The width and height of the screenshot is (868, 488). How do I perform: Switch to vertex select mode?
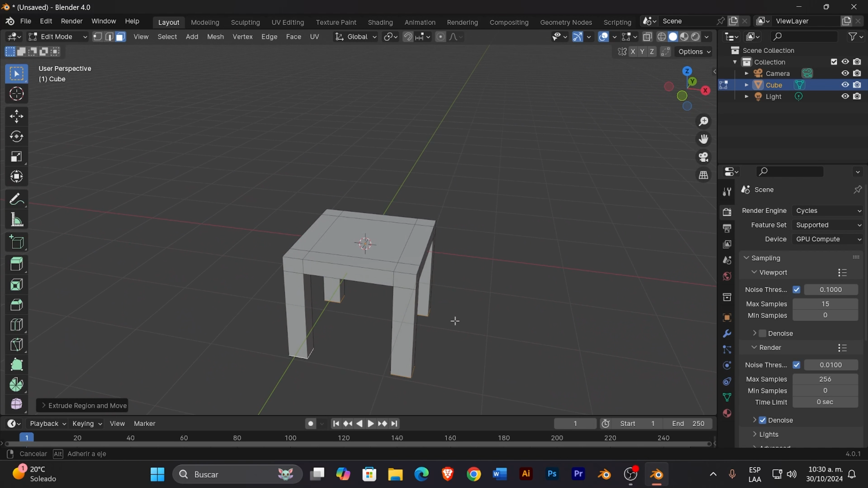coord(98,37)
